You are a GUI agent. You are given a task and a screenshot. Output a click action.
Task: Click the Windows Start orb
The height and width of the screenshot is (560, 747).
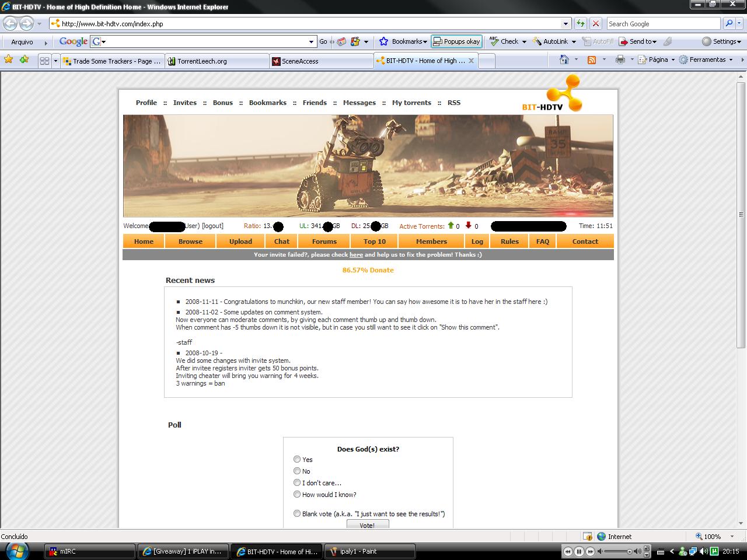pyautogui.click(x=16, y=551)
